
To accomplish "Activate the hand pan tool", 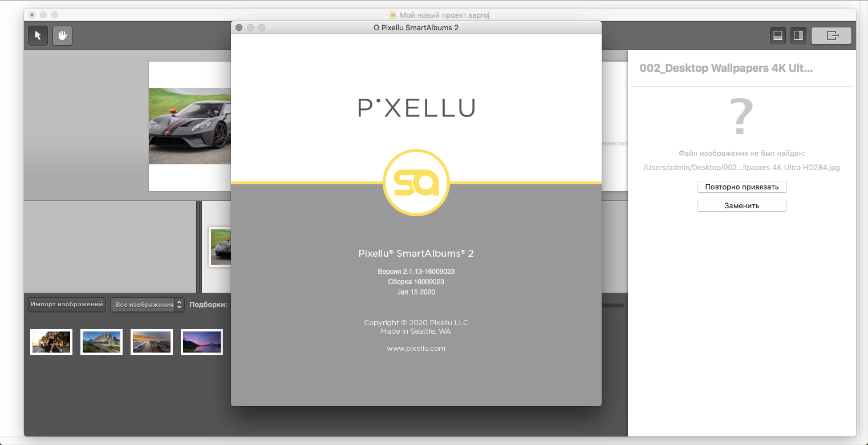I will [x=62, y=35].
